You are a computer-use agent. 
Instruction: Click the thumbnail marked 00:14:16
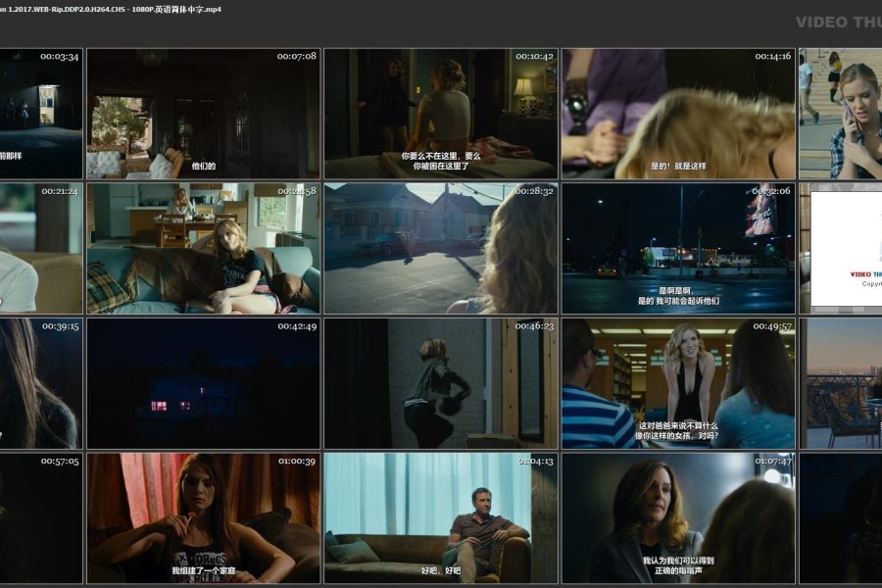click(x=678, y=114)
